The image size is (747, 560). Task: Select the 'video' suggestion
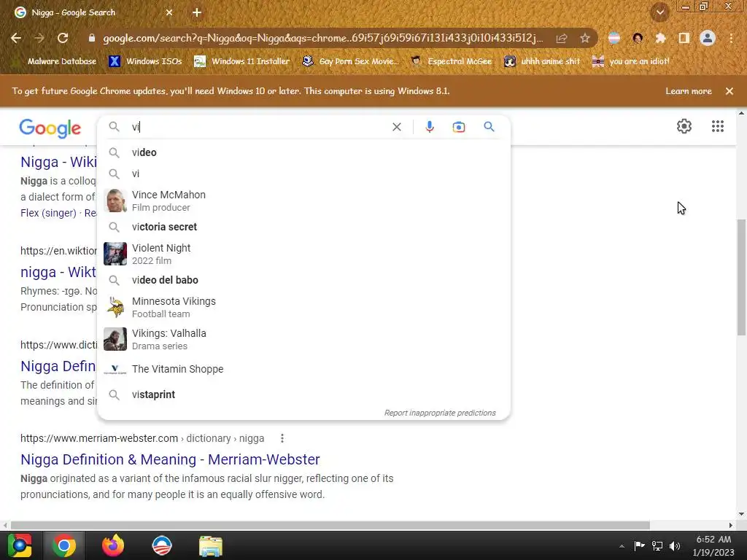click(x=303, y=152)
